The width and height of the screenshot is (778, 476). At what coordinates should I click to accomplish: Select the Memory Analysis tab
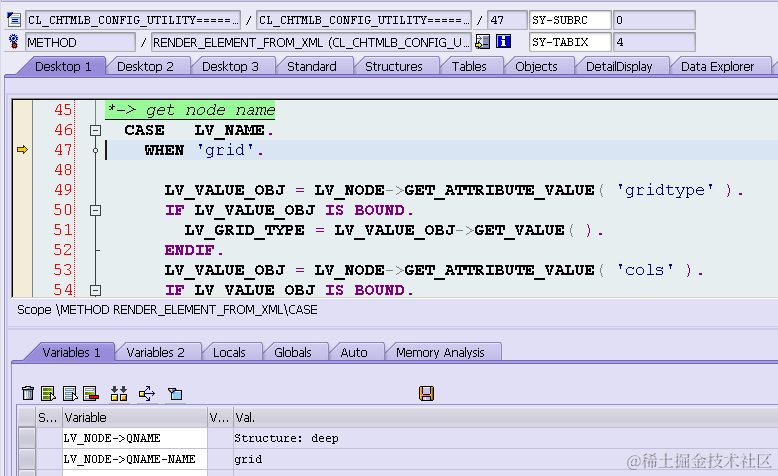(440, 352)
